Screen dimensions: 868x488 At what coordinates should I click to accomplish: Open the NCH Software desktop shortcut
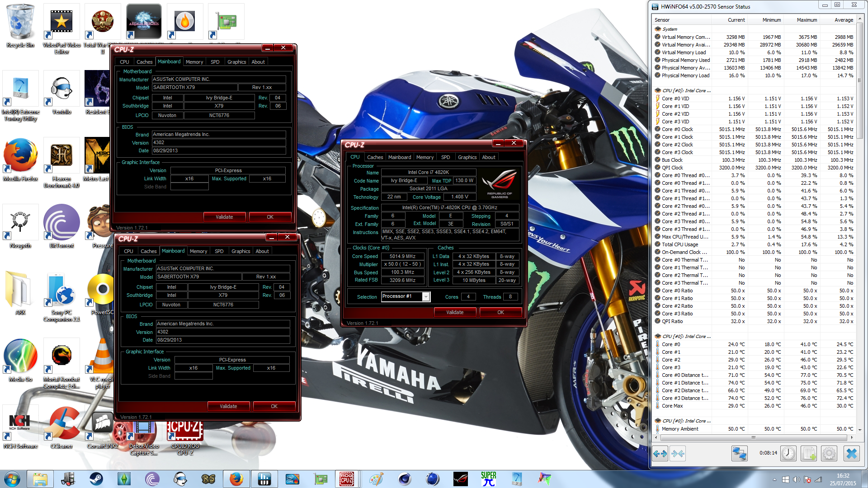pos(20,427)
